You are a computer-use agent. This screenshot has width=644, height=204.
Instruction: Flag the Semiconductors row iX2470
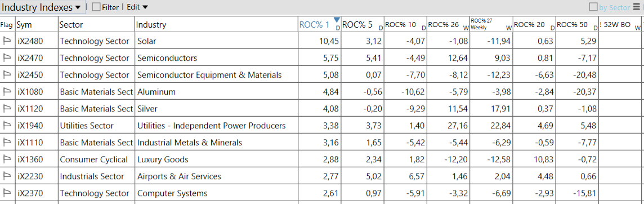tap(7, 57)
